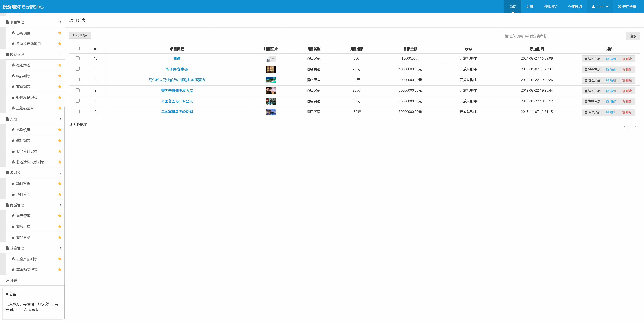
Task: Click the 添加项目 button
Action: (x=80, y=35)
